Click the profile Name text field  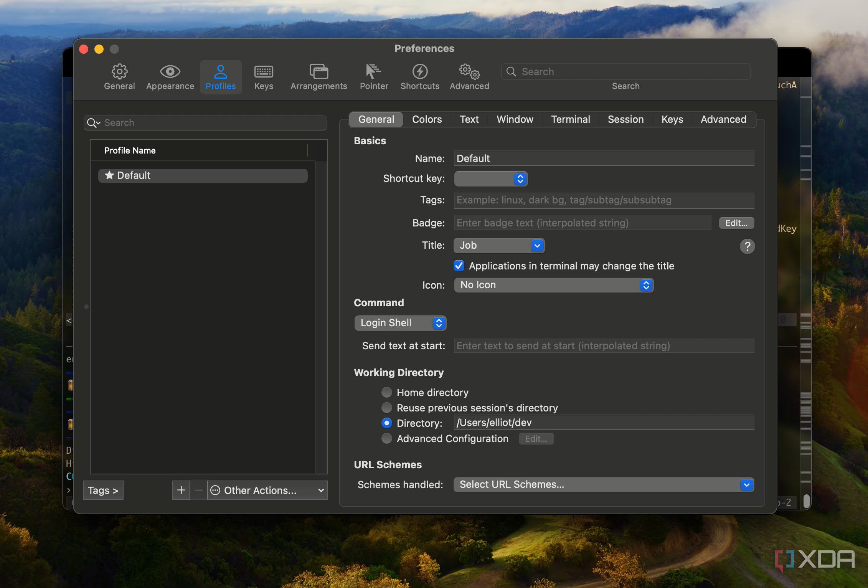coord(604,158)
